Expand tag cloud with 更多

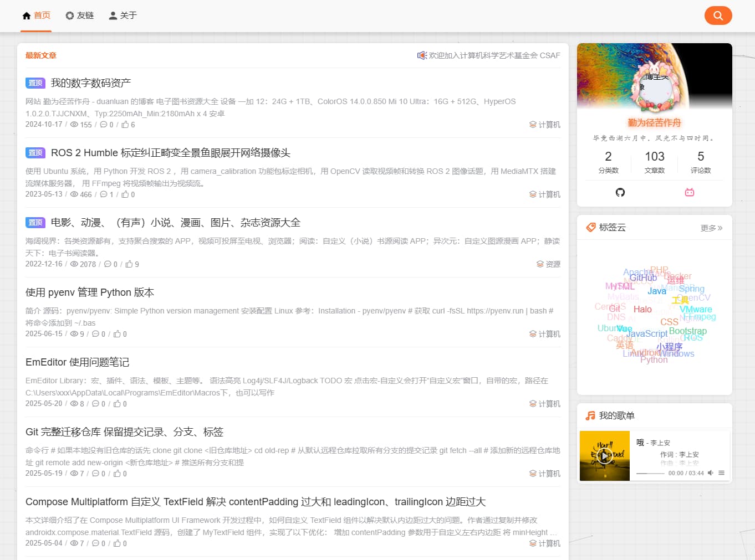coord(711,228)
